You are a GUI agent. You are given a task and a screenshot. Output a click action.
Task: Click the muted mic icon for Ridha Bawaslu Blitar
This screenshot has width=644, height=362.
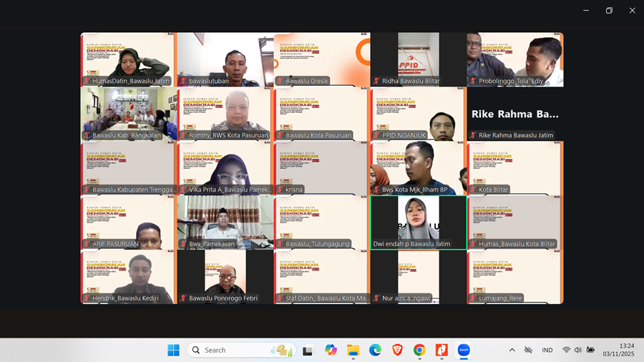(376, 81)
